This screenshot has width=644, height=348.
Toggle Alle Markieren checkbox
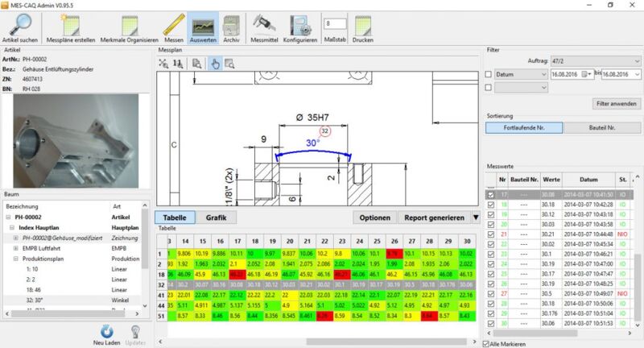(486, 344)
